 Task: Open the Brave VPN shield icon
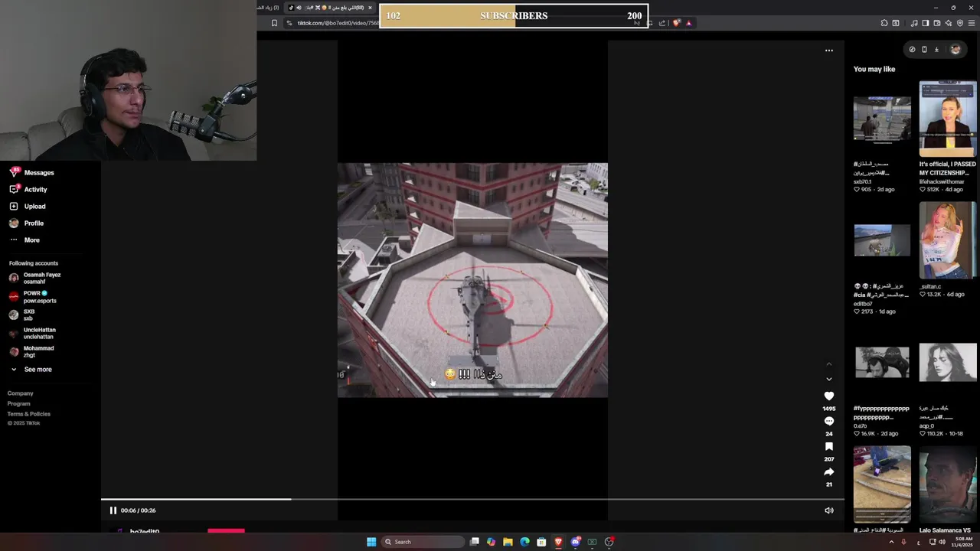pyautogui.click(x=960, y=23)
